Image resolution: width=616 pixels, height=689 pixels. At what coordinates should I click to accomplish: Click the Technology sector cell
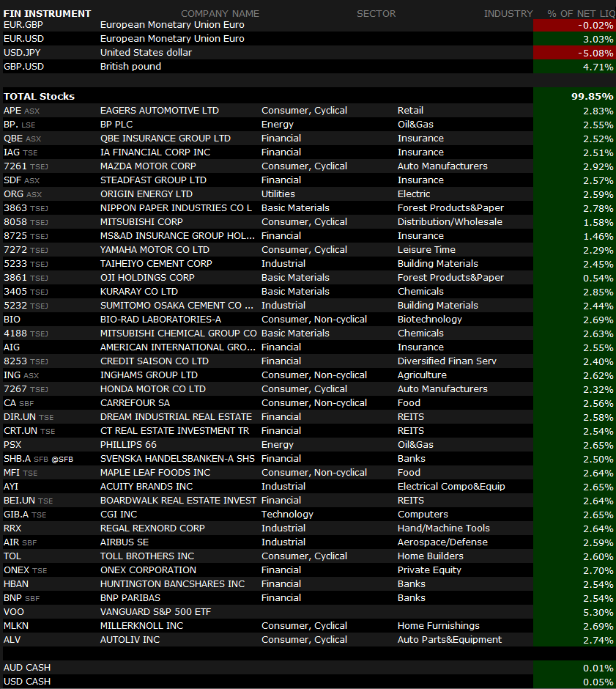coord(287,515)
